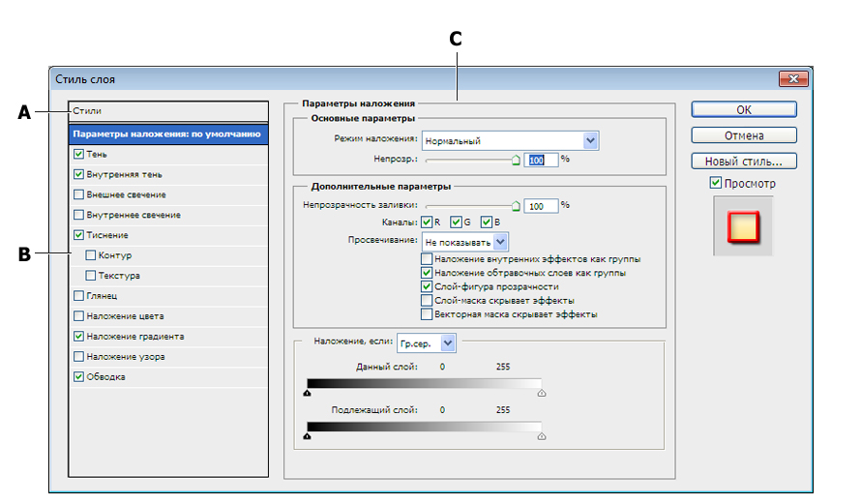Select the Внутренняя тень effect name

coord(124,174)
